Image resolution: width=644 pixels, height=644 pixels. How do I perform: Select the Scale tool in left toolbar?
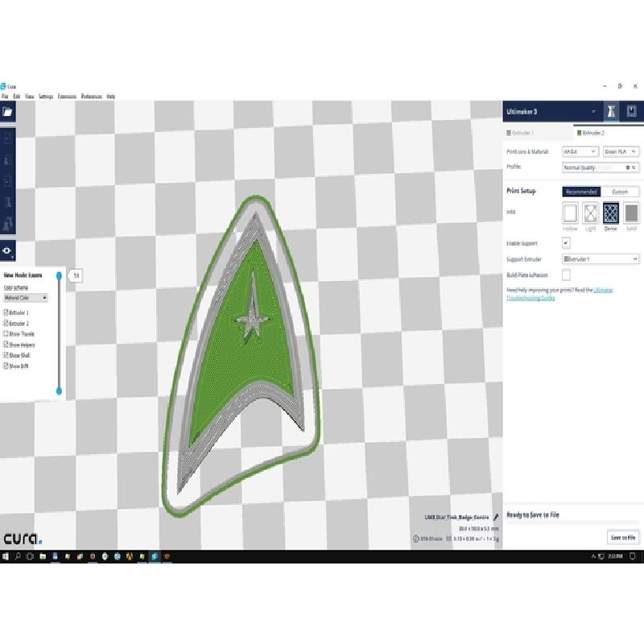pyautogui.click(x=7, y=160)
